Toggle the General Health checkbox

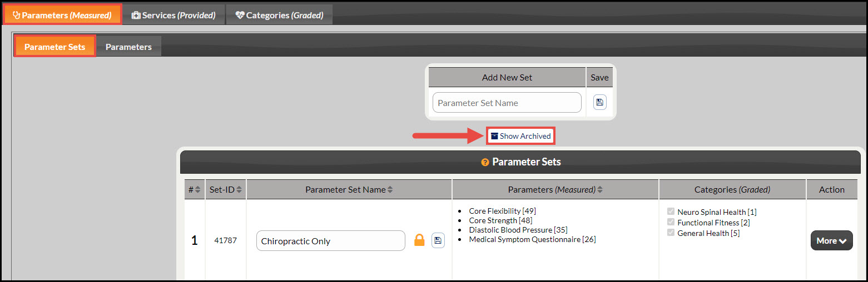(671, 233)
